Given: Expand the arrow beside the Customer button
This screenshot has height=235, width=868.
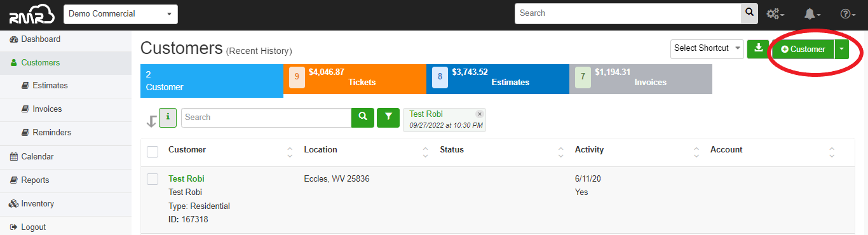Looking at the screenshot, I should click(842, 49).
